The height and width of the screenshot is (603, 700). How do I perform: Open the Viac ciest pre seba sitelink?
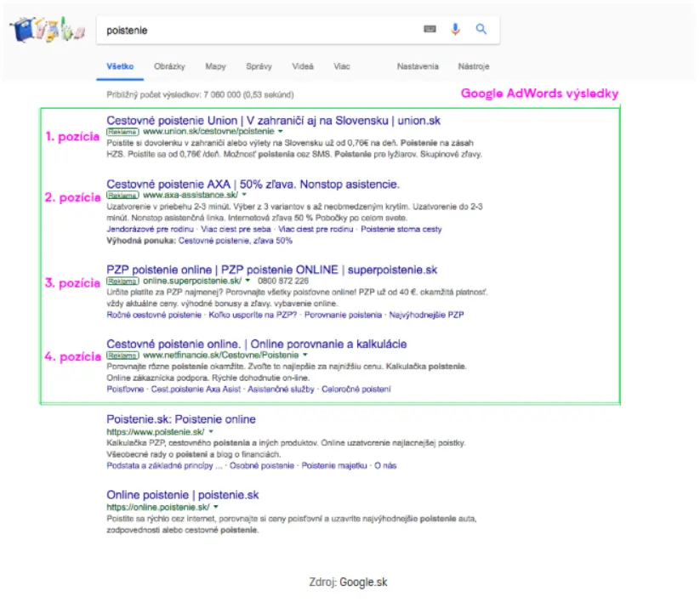pos(236,229)
